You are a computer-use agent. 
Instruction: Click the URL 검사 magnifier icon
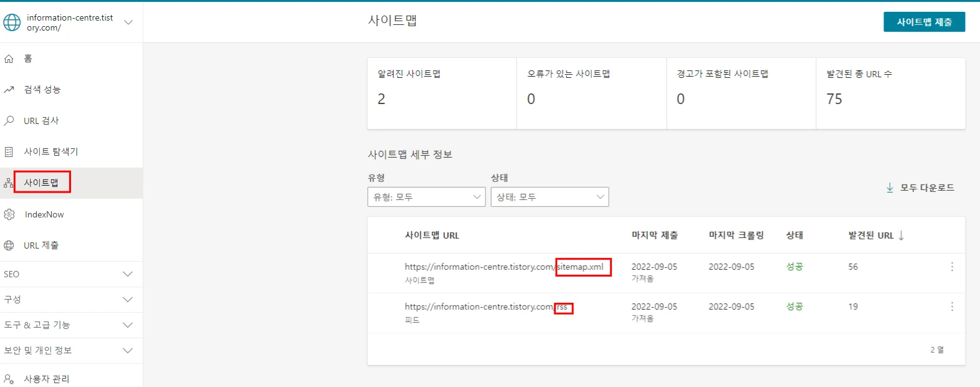(x=9, y=121)
